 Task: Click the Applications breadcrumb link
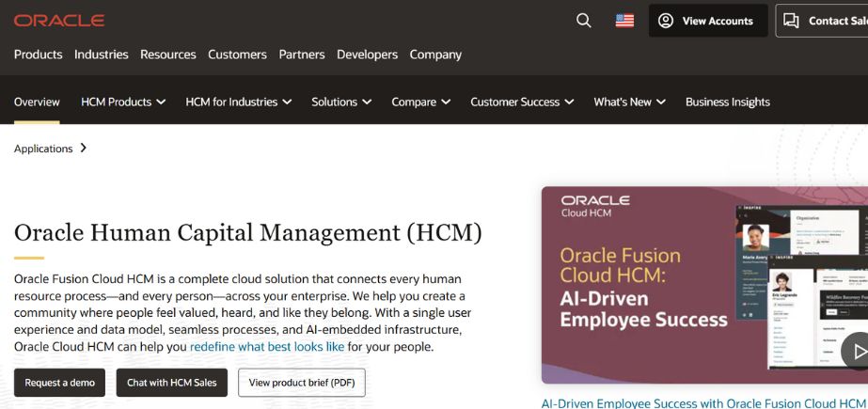pos(43,149)
